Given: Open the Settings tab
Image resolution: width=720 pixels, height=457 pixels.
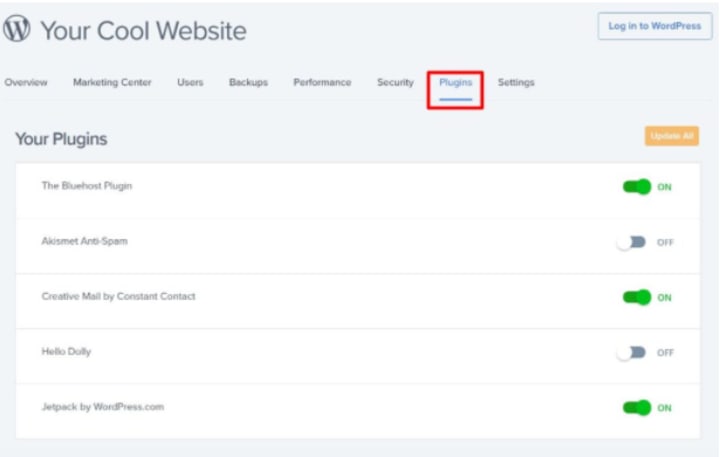Looking at the screenshot, I should pos(516,82).
